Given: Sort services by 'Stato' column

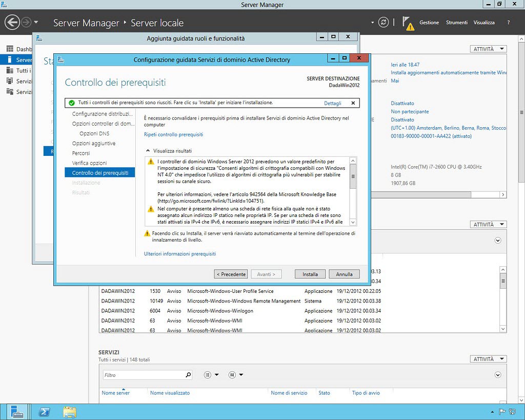Looking at the screenshot, I should tap(324, 393).
